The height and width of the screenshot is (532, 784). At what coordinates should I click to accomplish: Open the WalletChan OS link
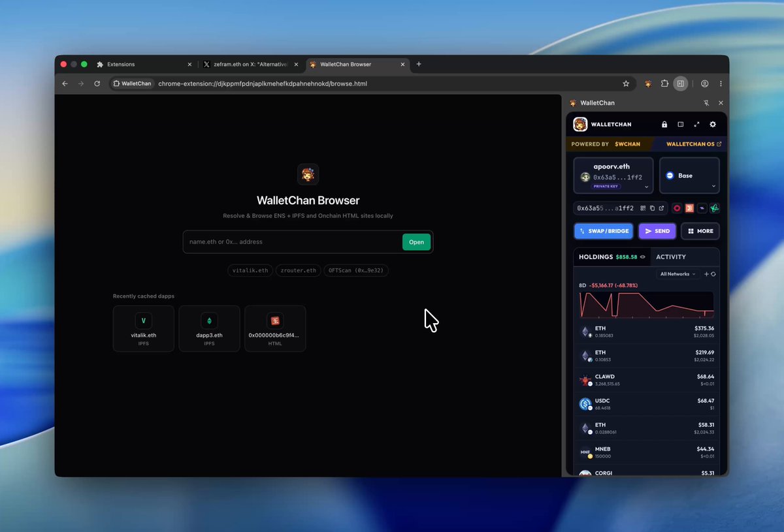[x=694, y=144]
